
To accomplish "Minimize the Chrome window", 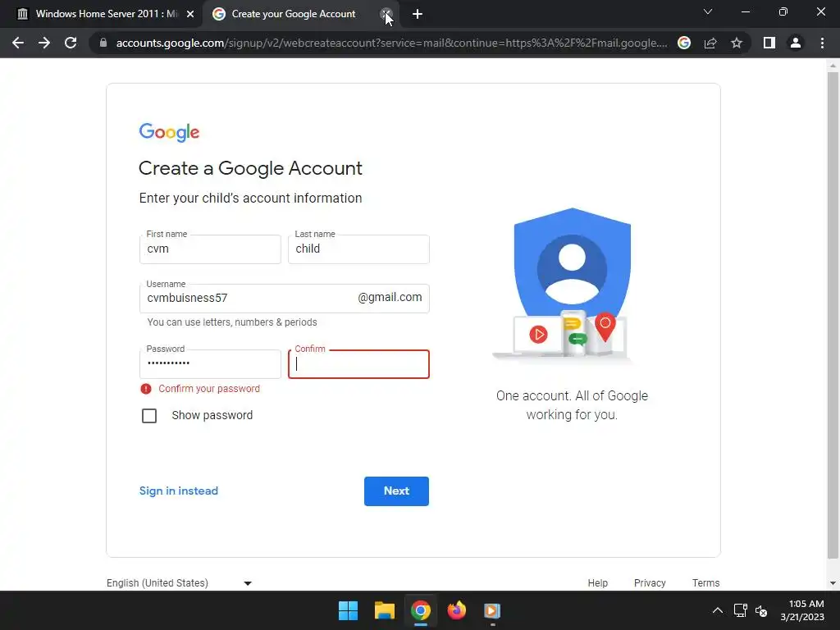I will tap(745, 11).
